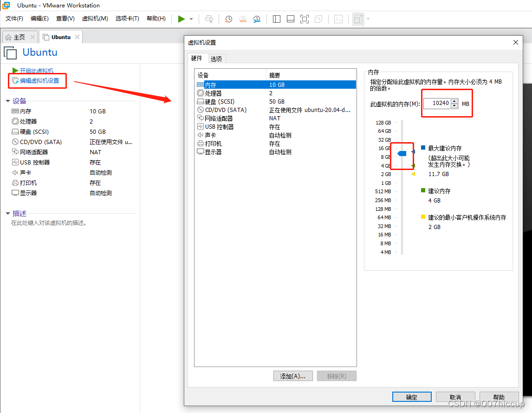532x413 pixels.
Task: Click the 帮助 button in settings dialog
Action: click(499, 397)
